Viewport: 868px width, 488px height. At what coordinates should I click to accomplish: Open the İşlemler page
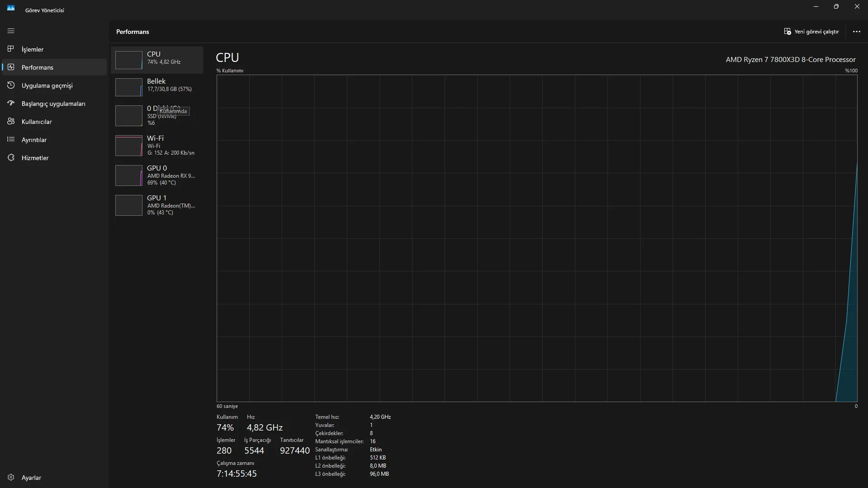(54, 49)
